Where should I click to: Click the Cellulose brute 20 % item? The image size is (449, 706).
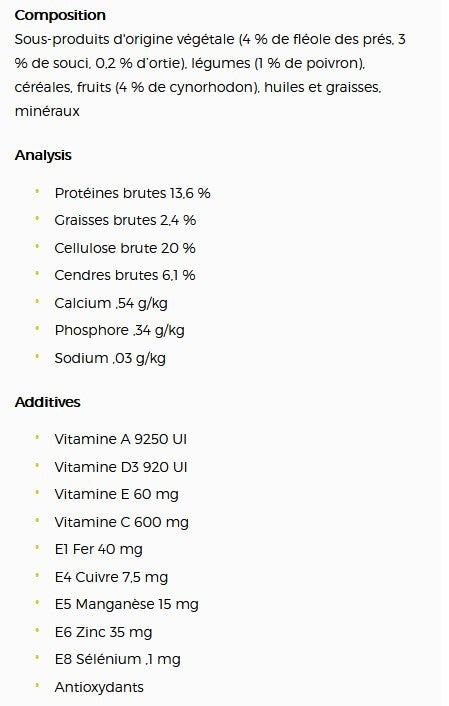click(x=125, y=248)
